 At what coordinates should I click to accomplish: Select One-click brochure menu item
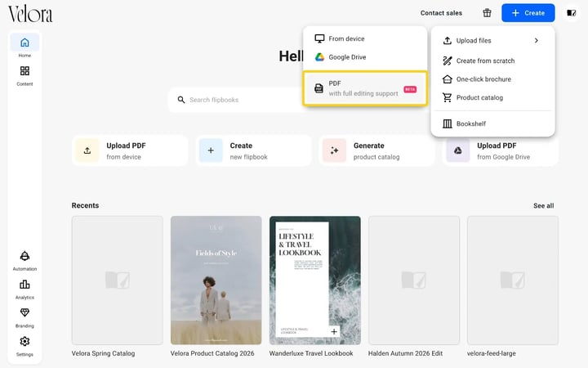point(492,79)
